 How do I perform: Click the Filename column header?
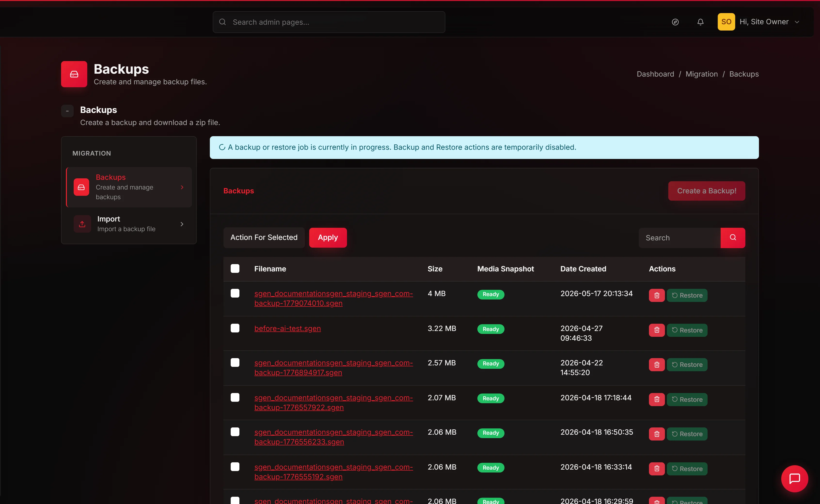(270, 269)
